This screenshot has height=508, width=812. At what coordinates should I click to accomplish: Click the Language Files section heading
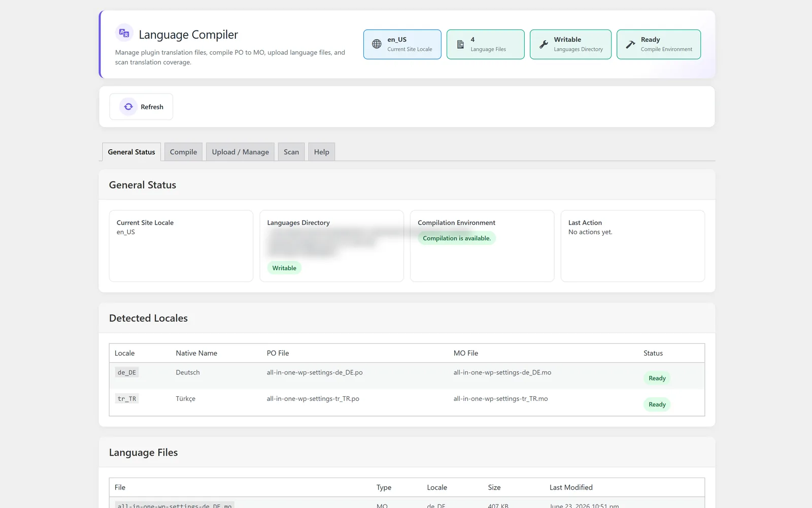pyautogui.click(x=143, y=452)
